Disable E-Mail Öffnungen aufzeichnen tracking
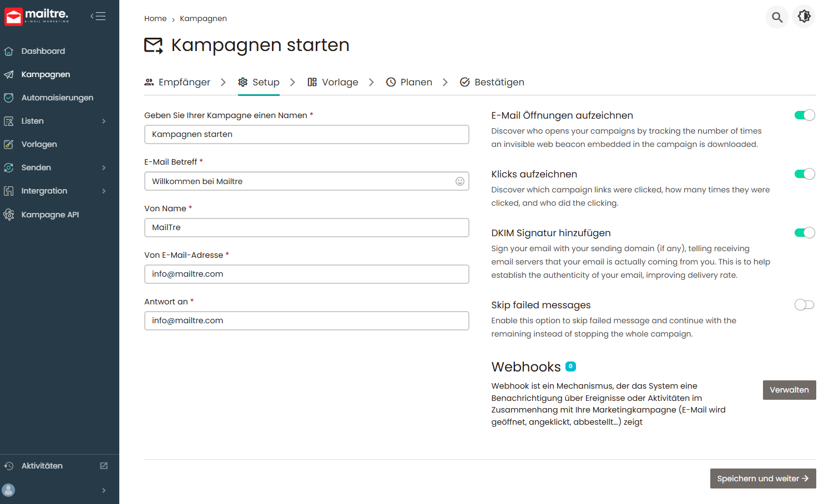Viewport: 839px width, 504px height. pyautogui.click(x=805, y=115)
